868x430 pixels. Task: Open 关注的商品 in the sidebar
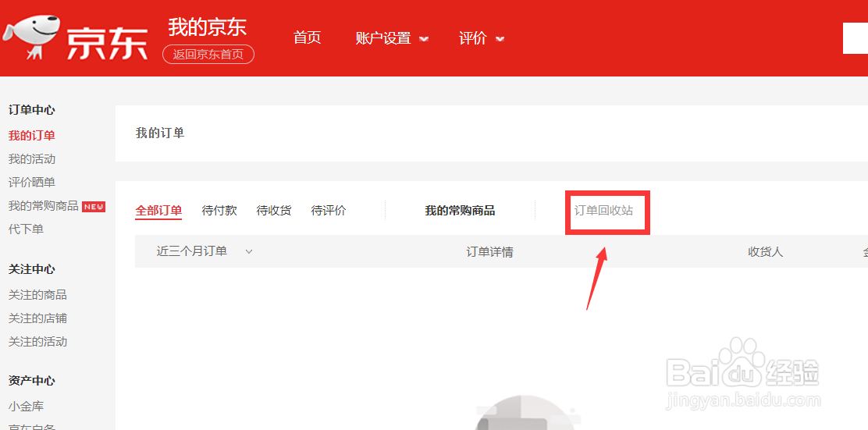[37, 295]
